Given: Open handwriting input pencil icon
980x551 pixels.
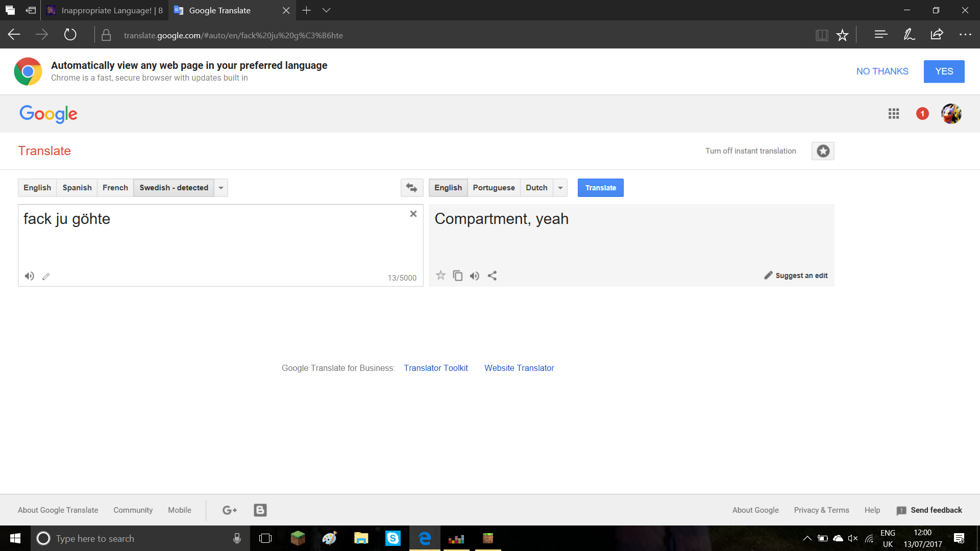Looking at the screenshot, I should pyautogui.click(x=46, y=277).
